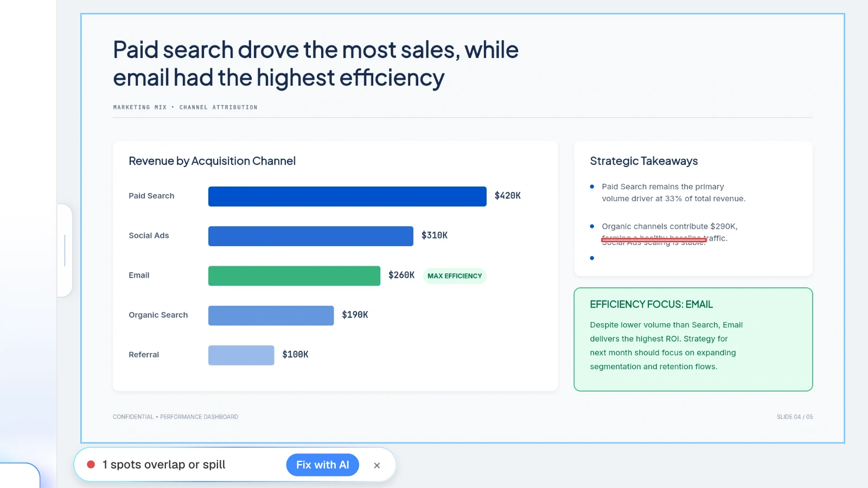Click the 'CONFIDENTIAL • PERFORMANCE DASHBOARD' footer
The image size is (868, 488).
[x=175, y=417]
